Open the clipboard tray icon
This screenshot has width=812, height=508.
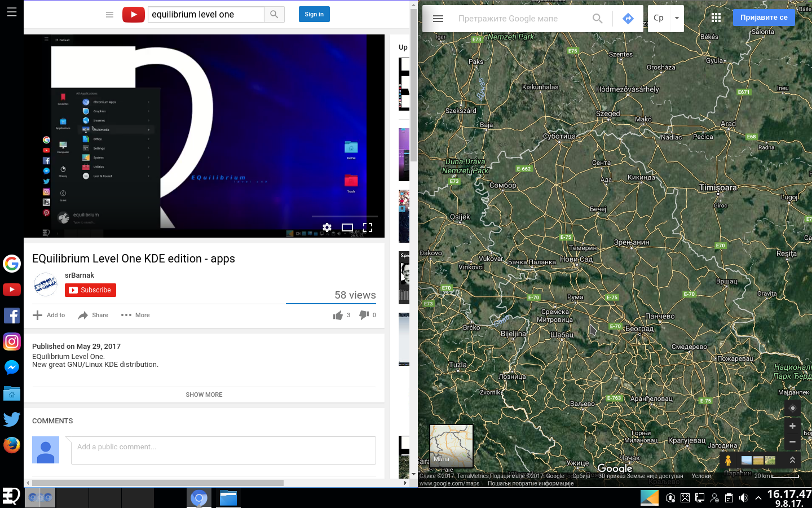pos(729,498)
